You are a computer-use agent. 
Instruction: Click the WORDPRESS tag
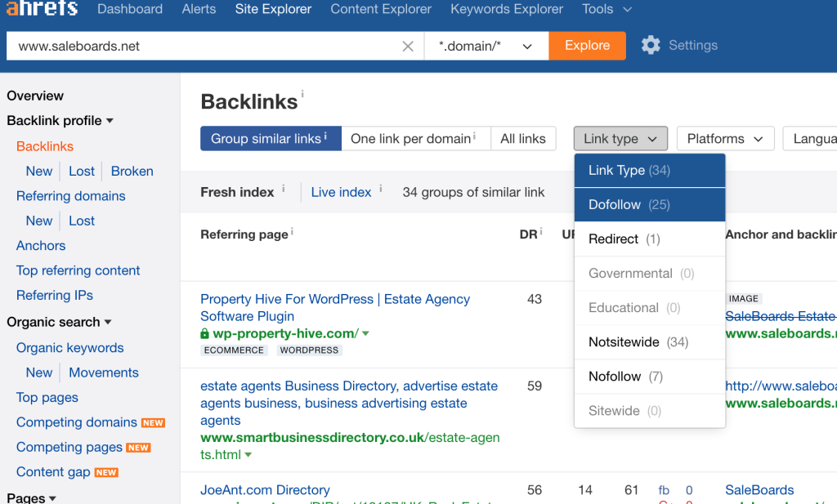tap(309, 350)
